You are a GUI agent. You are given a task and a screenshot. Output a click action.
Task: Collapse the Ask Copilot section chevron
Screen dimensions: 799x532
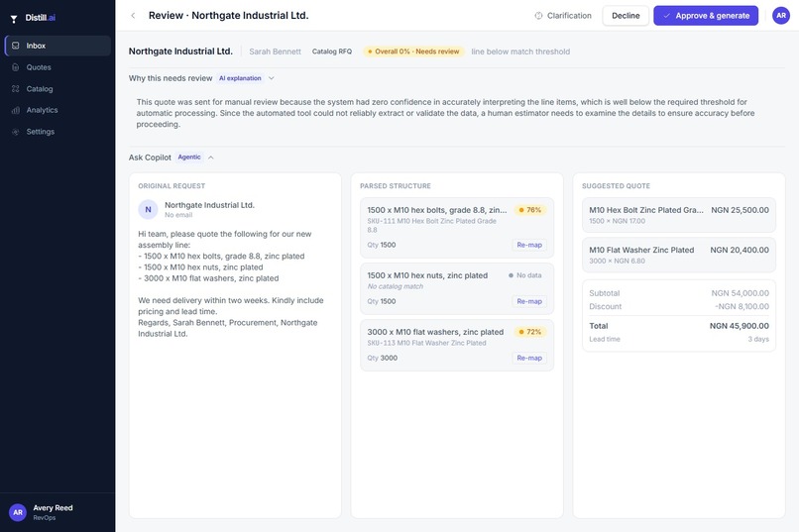pos(210,158)
